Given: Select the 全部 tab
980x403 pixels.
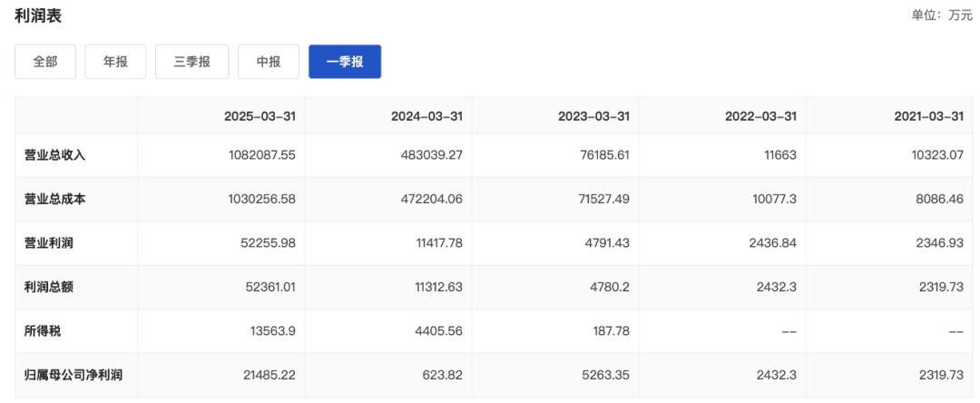Looking at the screenshot, I should point(45,62).
